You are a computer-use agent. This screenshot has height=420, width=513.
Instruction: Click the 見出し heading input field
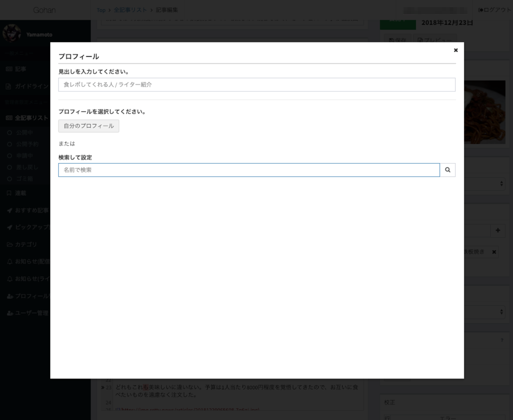[x=257, y=85]
